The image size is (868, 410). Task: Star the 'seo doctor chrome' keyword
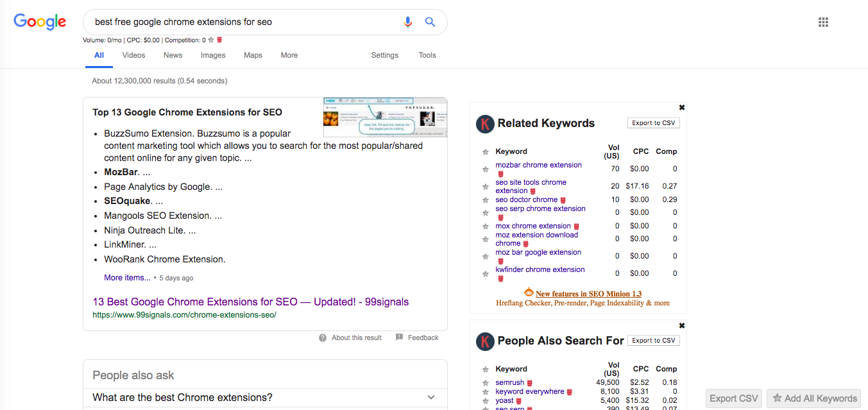coord(486,200)
